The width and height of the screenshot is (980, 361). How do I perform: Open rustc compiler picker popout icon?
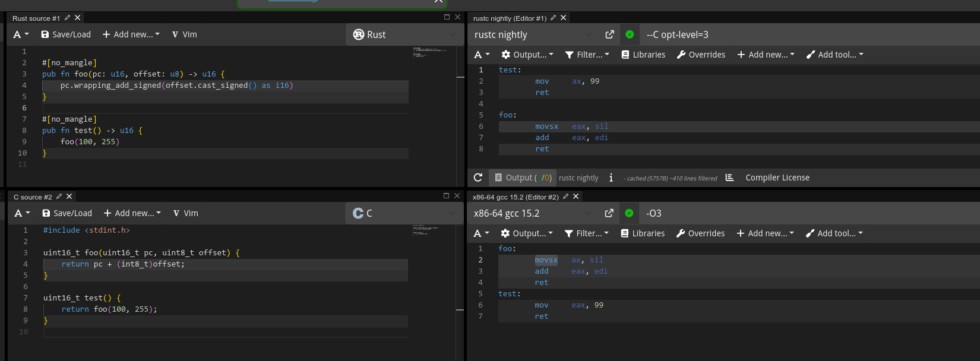pos(609,34)
